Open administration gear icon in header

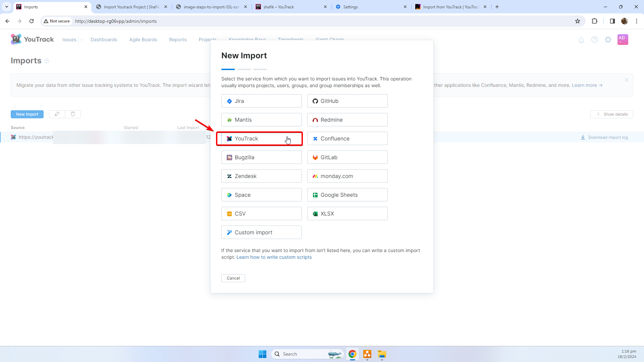(x=608, y=40)
